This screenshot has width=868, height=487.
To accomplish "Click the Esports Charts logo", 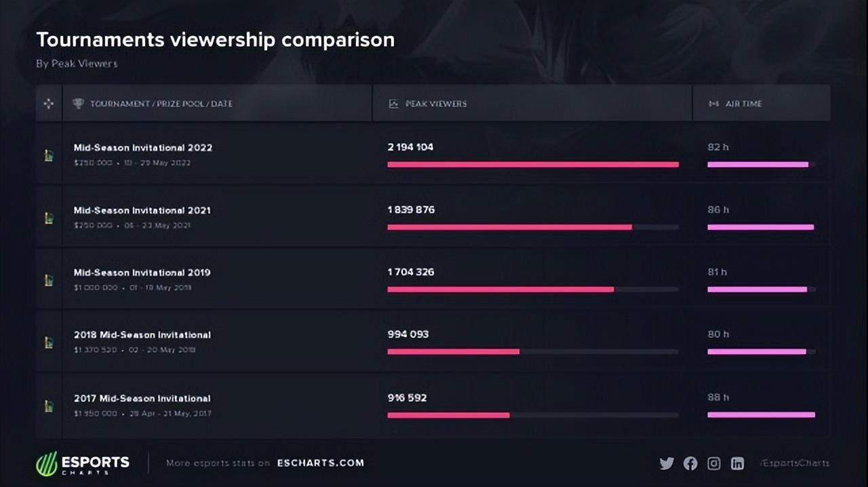I will point(83,463).
